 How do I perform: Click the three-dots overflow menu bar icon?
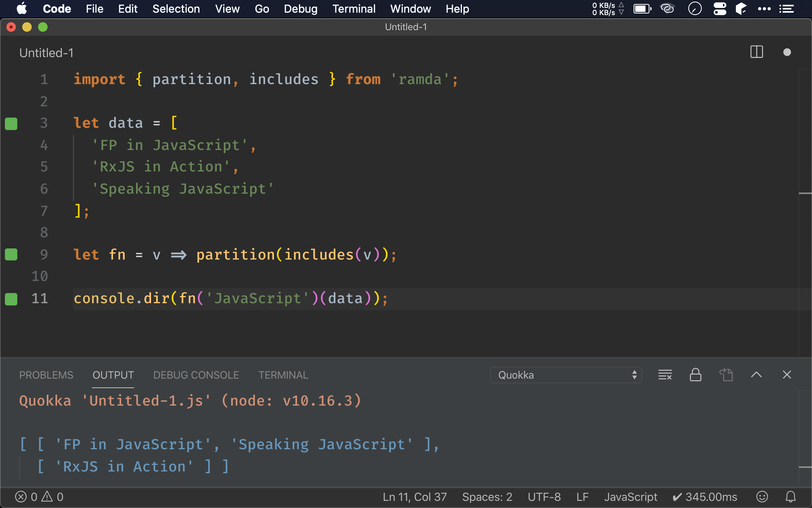[x=764, y=9]
